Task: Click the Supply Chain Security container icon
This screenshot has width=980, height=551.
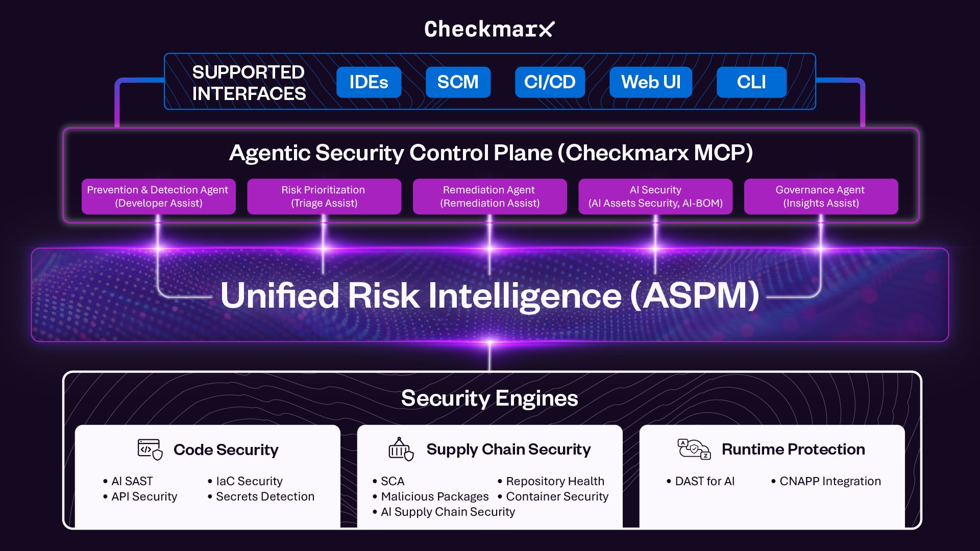Action: [401, 449]
